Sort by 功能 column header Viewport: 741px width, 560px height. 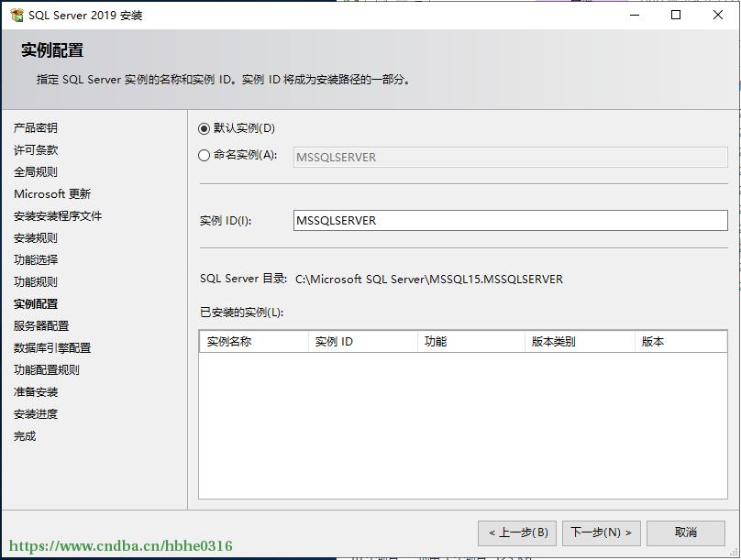(471, 341)
